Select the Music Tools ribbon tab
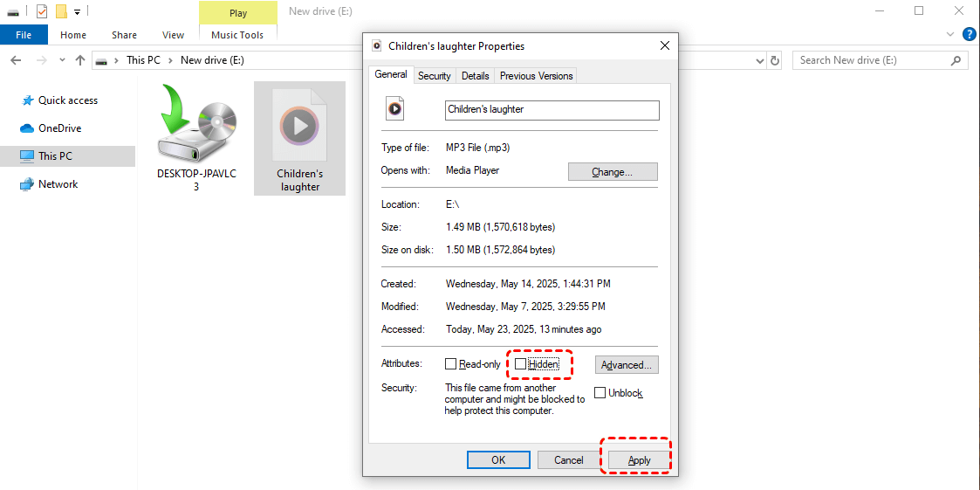Screen dimensions: 980x490 click(237, 35)
